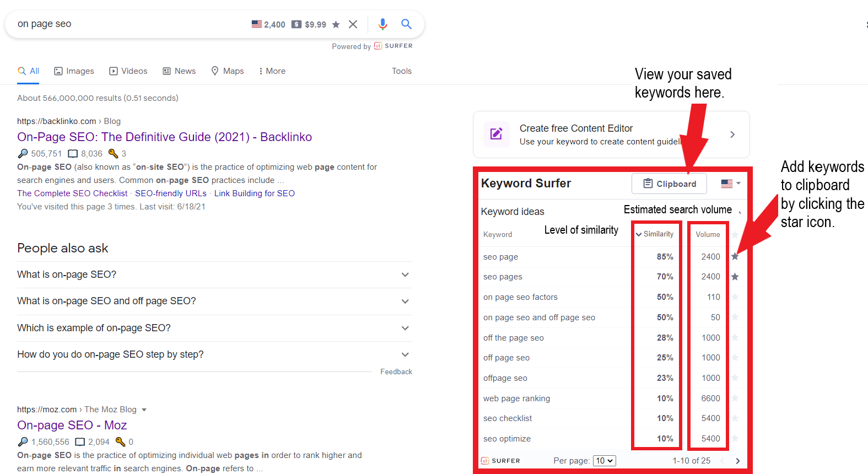Open Backlinko On-Page SEO Definitive Guide link
This screenshot has height=474, width=868.
click(x=164, y=137)
